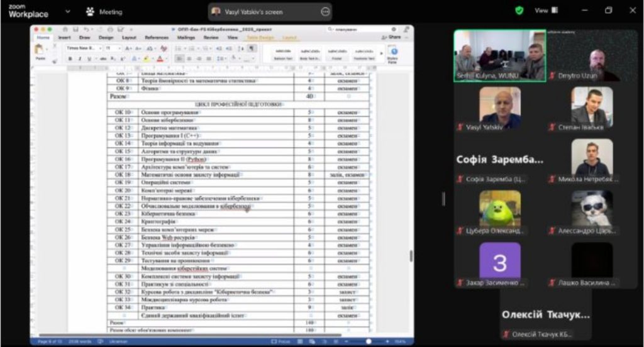Switch to the Insert ribbon tab
Image resolution: width=644 pixels, height=347 pixels.
(64, 38)
